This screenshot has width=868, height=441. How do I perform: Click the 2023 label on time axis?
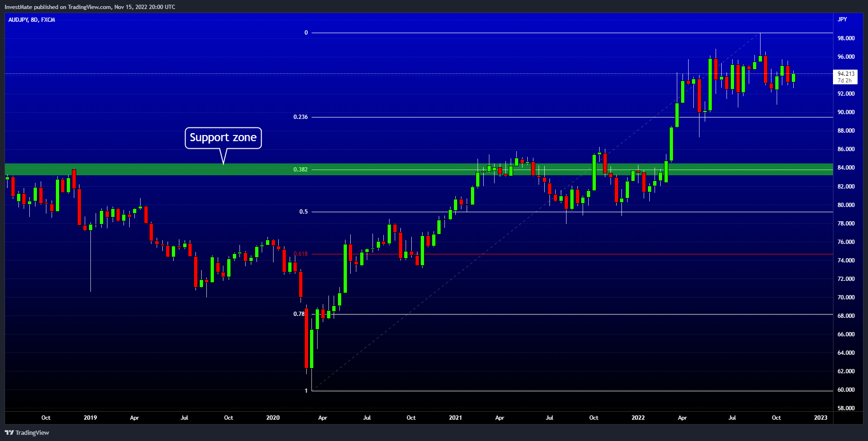point(821,418)
